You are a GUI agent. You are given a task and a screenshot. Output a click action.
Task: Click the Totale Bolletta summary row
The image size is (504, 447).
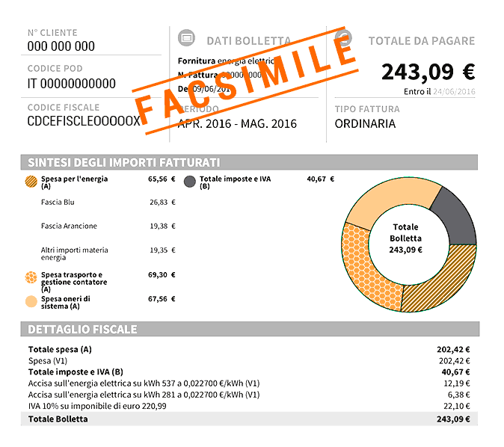pyautogui.click(x=249, y=419)
